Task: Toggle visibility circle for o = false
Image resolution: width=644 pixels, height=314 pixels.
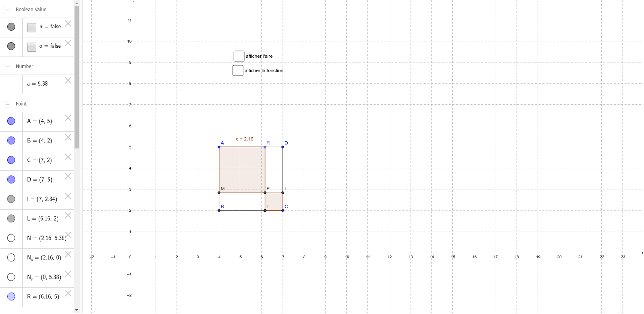Action: [11, 46]
